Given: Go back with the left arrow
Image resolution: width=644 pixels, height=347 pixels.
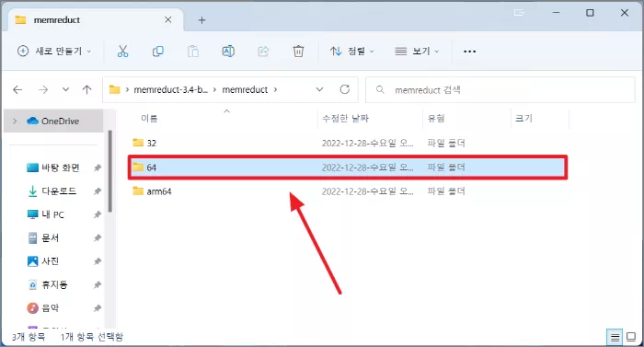Looking at the screenshot, I should click(x=17, y=89).
